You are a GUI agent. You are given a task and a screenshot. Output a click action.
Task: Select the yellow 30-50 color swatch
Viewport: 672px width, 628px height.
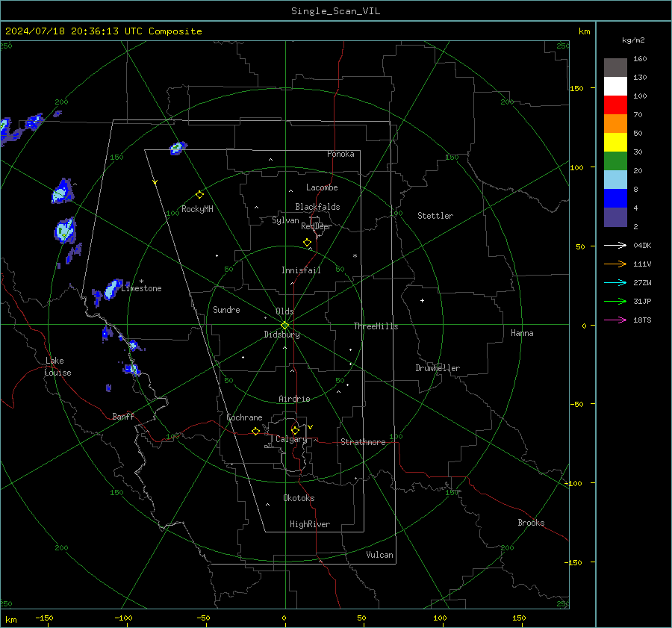coord(615,143)
